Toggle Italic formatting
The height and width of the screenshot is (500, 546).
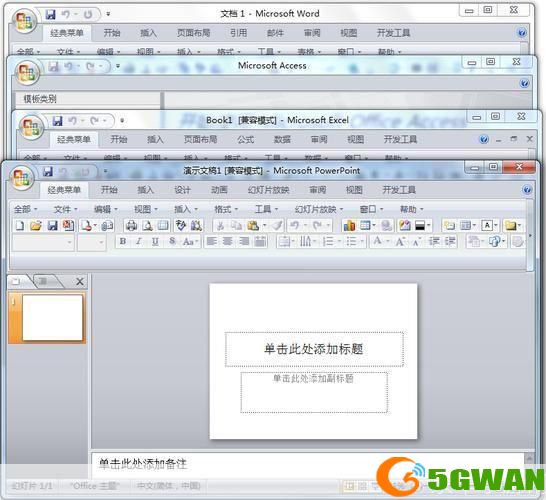(x=139, y=241)
